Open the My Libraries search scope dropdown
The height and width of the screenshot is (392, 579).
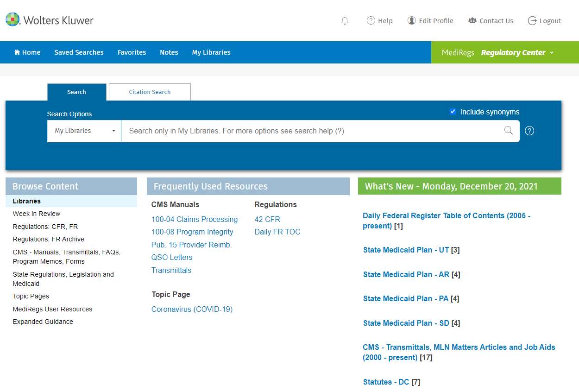[84, 131]
